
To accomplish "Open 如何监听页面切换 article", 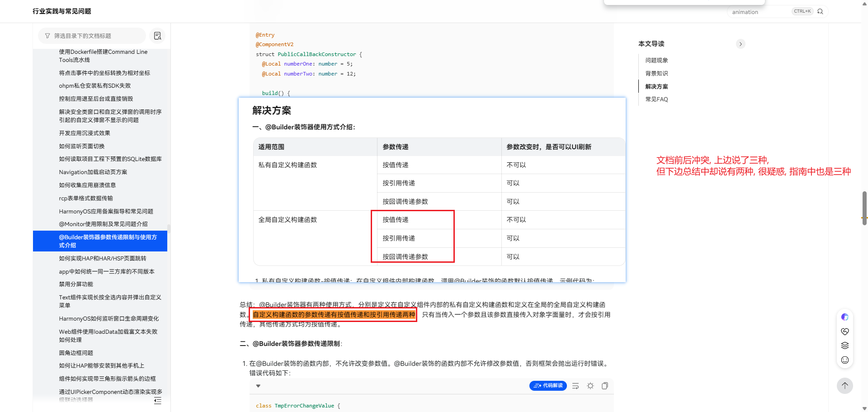I will (x=82, y=146).
